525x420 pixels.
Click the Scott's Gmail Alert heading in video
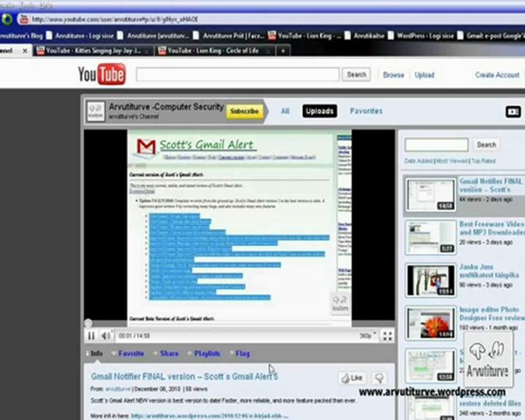(x=208, y=145)
